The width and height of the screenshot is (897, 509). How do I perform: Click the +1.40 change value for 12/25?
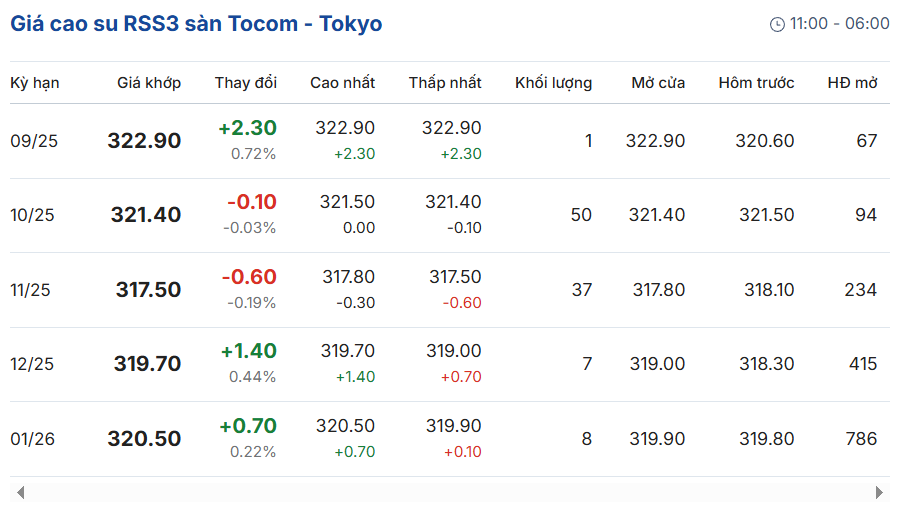[x=249, y=351]
